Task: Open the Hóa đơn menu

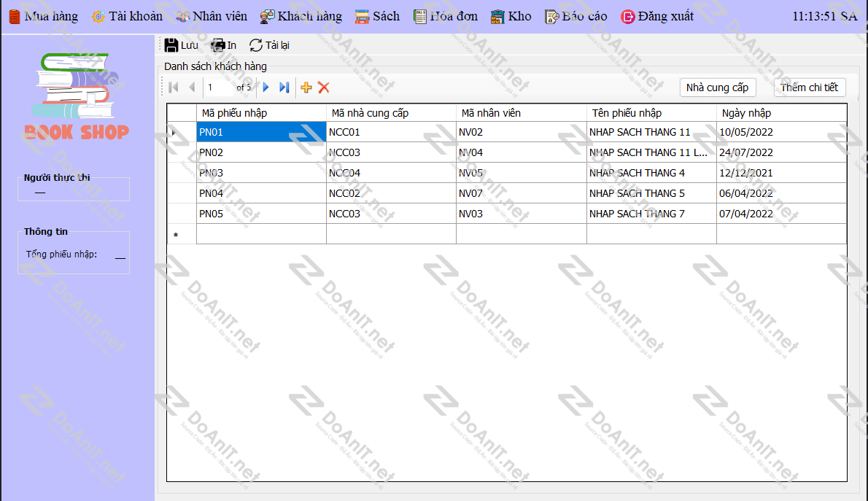Action: point(446,17)
